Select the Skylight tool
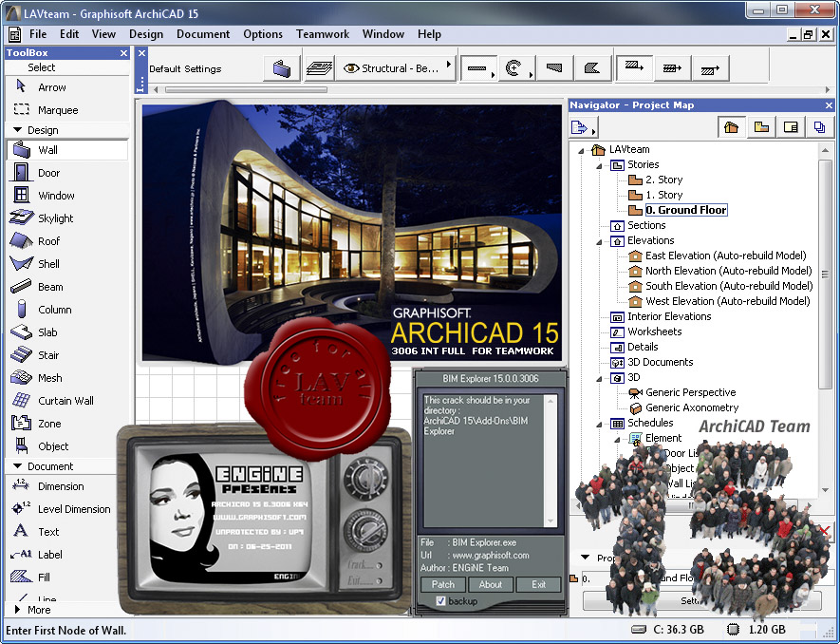The height and width of the screenshot is (644, 840). coord(67,218)
